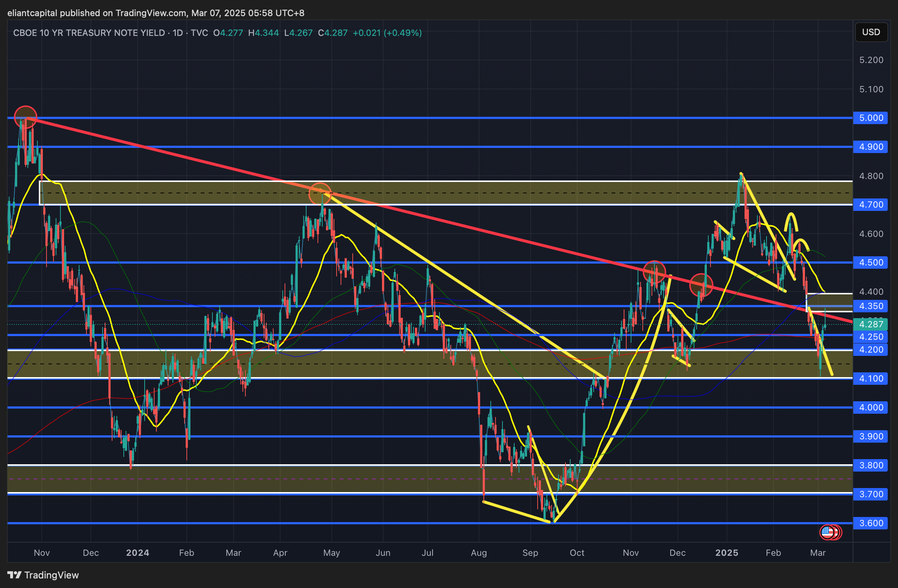Click the Sep label on the time axis
898x588 pixels.
pos(530,553)
